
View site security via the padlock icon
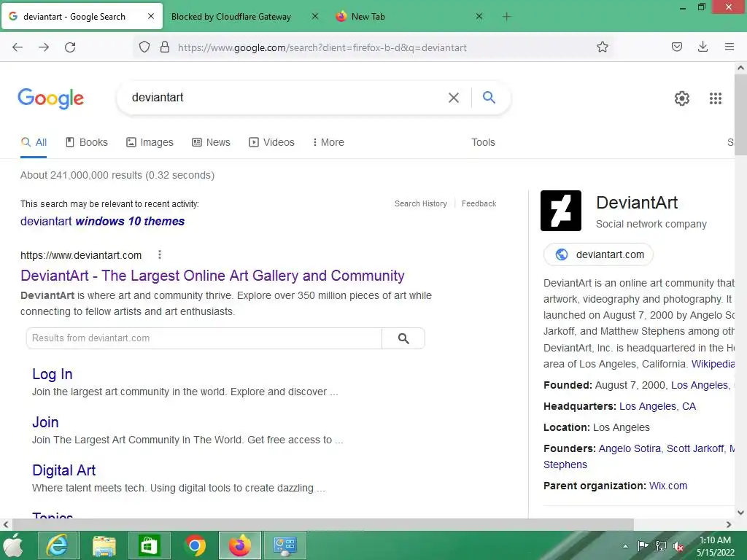(x=165, y=47)
